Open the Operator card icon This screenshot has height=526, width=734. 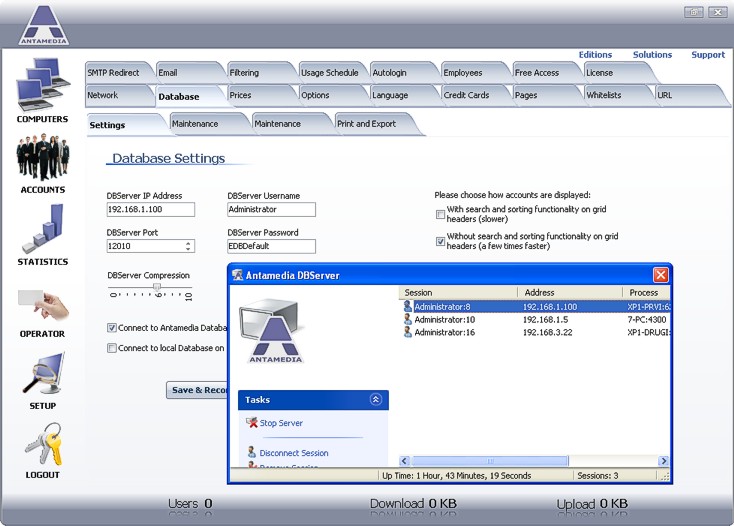[43, 305]
